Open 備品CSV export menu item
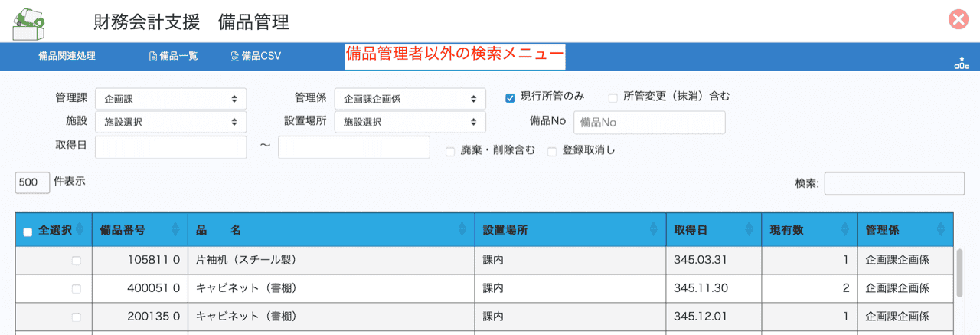 256,56
